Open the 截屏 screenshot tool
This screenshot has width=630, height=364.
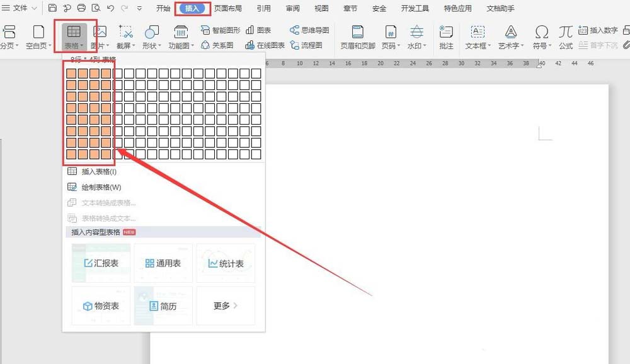click(126, 37)
